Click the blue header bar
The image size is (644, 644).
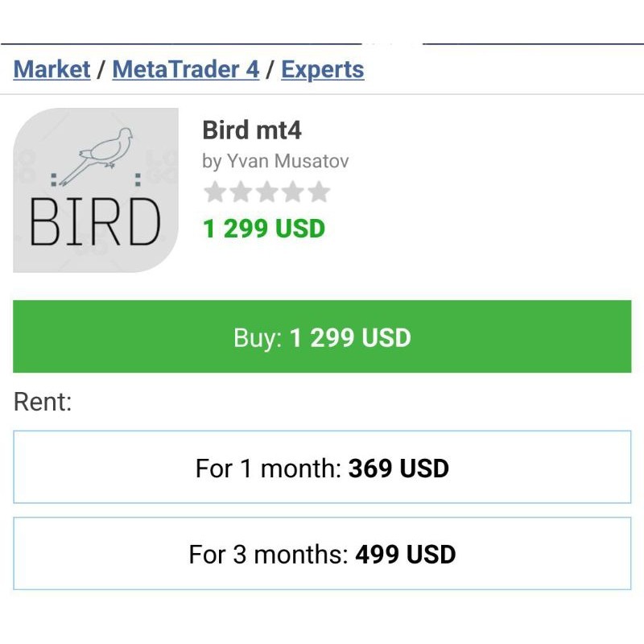[x=322, y=35]
